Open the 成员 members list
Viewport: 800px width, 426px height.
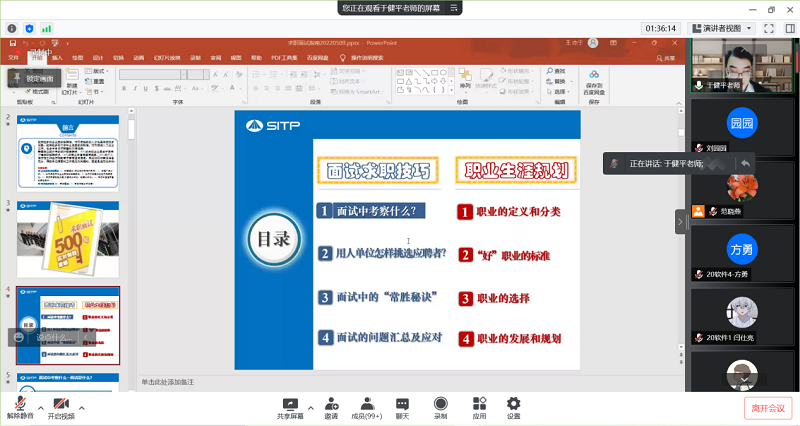[x=367, y=406]
